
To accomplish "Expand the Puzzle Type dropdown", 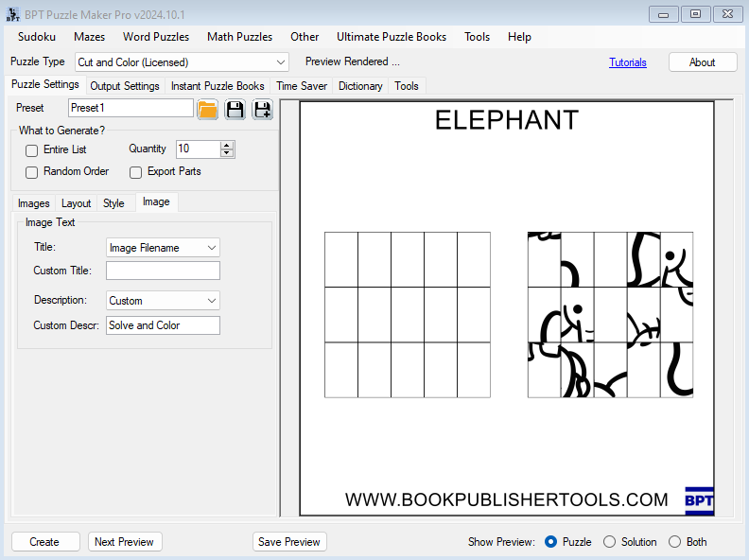I will 280,62.
